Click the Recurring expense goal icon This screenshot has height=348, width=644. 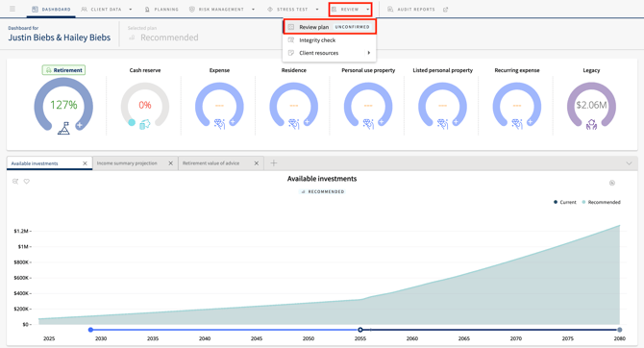click(x=517, y=124)
